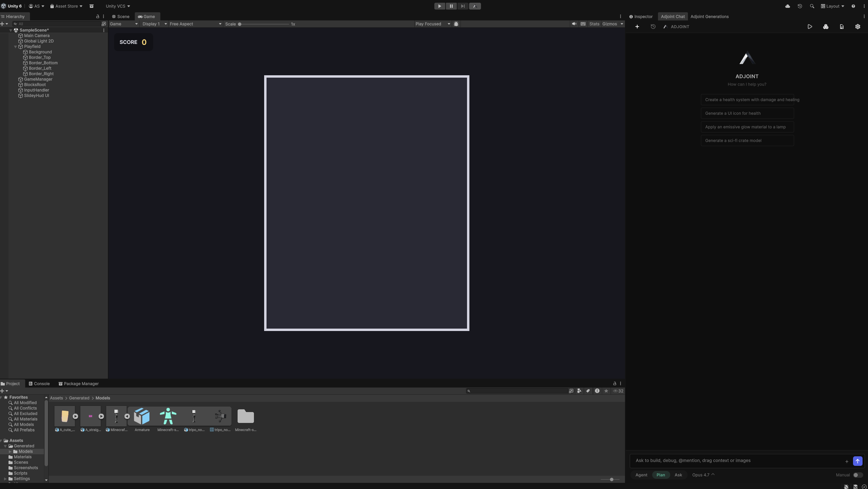The height and width of the screenshot is (489, 868).
Task: Add attachment with the plus in chat input
Action: point(847,461)
